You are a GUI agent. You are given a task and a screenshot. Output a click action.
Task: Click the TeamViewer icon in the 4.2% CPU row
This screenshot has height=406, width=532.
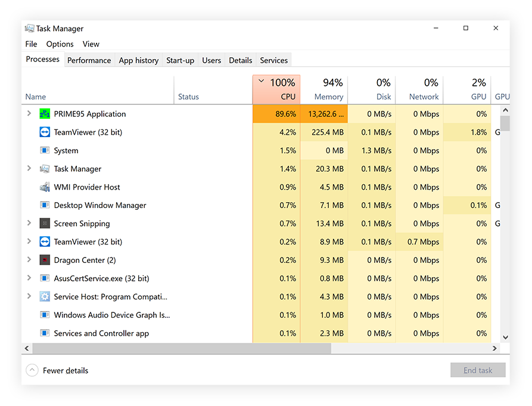45,132
